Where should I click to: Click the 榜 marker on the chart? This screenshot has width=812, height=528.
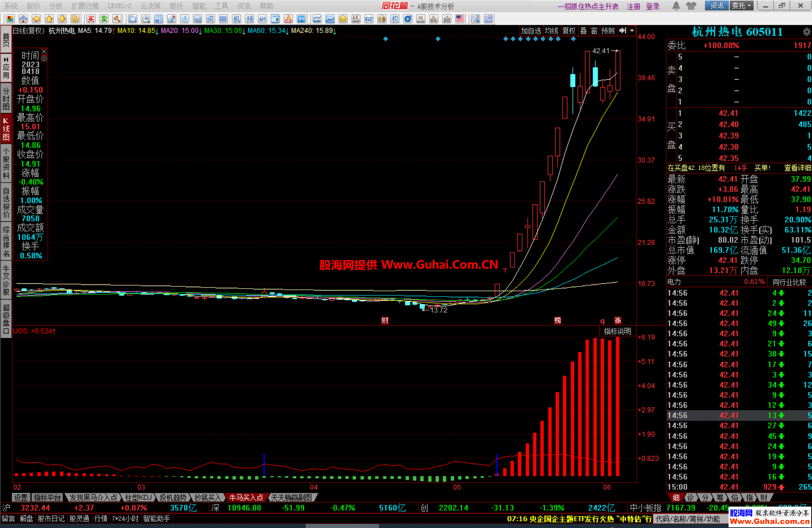click(557, 320)
